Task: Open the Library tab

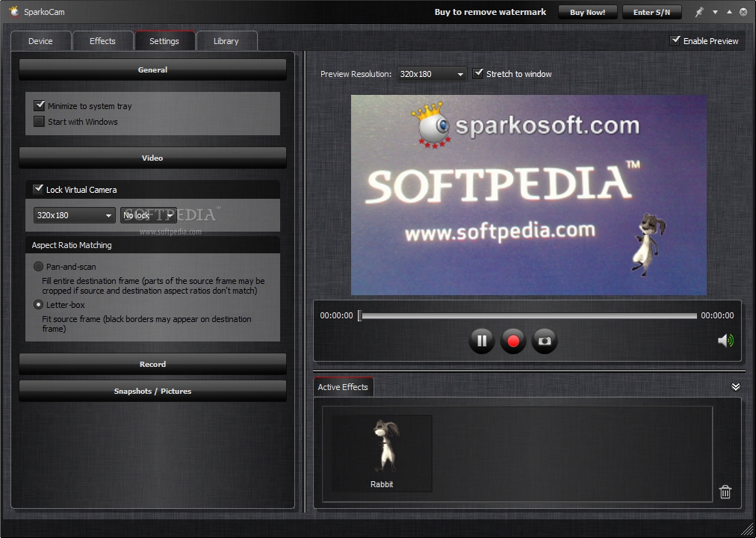Action: [x=226, y=41]
